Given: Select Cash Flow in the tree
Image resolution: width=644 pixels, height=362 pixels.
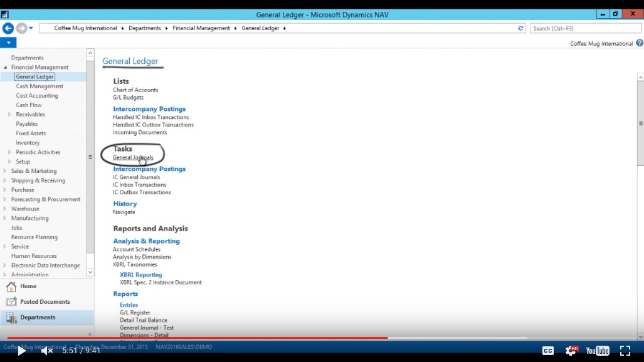Looking at the screenshot, I should 29,105.
